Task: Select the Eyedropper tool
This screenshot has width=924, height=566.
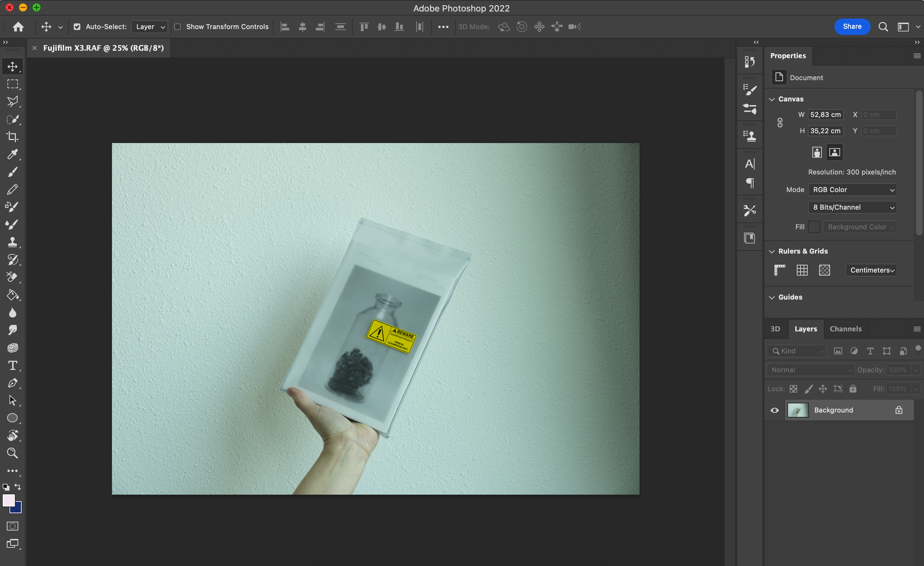Action: tap(13, 155)
